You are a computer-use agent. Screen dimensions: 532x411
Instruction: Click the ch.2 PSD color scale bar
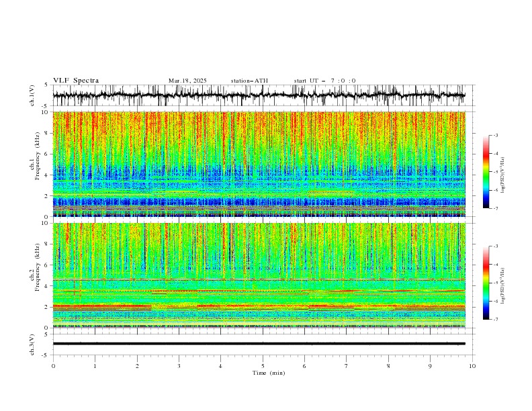(486, 283)
